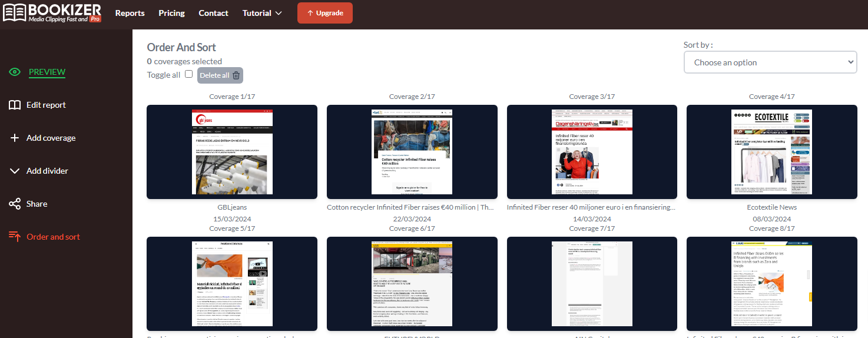Expand the Tutorial menu
Image resolution: width=868 pixels, height=338 pixels.
[262, 13]
